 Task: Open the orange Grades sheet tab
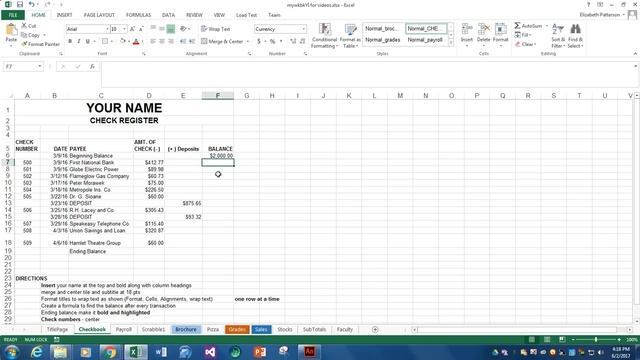pyautogui.click(x=237, y=329)
